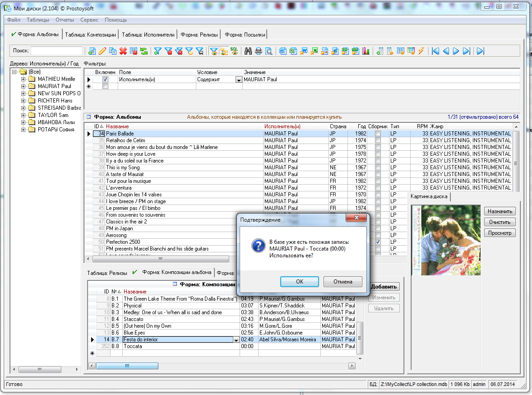Click Отмена in the confirmation dialog
532x395 pixels.
click(x=342, y=282)
